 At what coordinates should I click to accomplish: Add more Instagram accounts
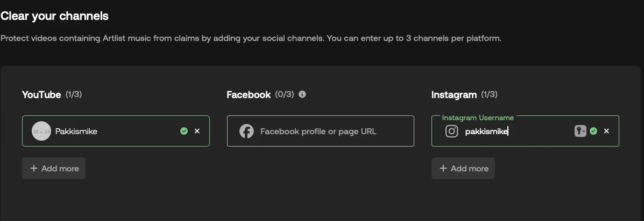463,168
